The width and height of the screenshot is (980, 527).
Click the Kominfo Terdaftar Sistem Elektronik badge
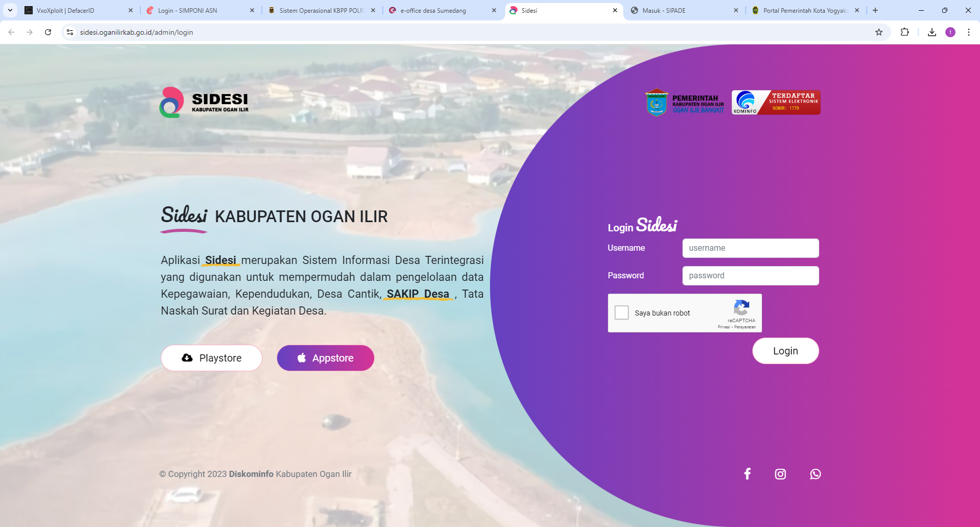click(x=776, y=102)
